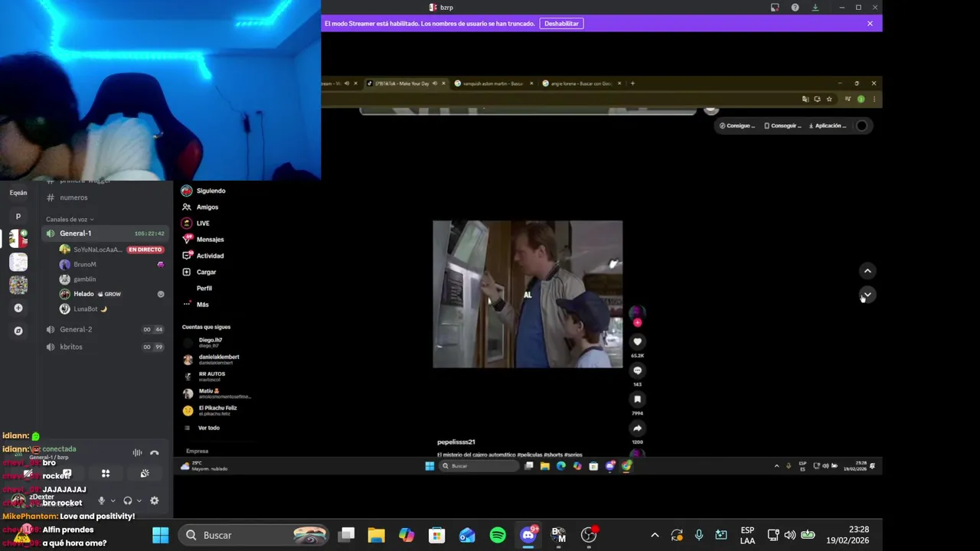Open File Explorer from the taskbar
Image resolution: width=980 pixels, height=551 pixels.
(x=376, y=536)
